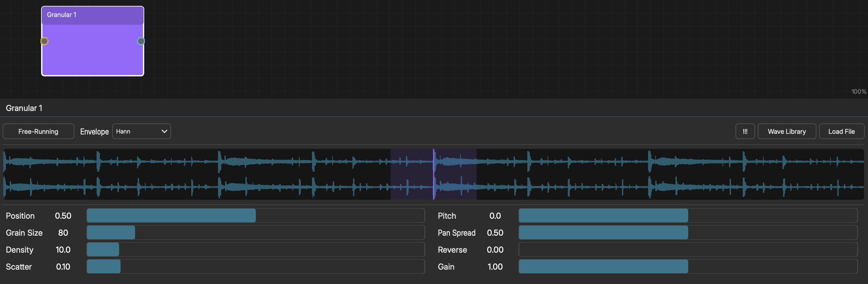Screen dimensions: 868x284
Task: Click the Scatter slider track
Action: pyautogui.click(x=256, y=266)
